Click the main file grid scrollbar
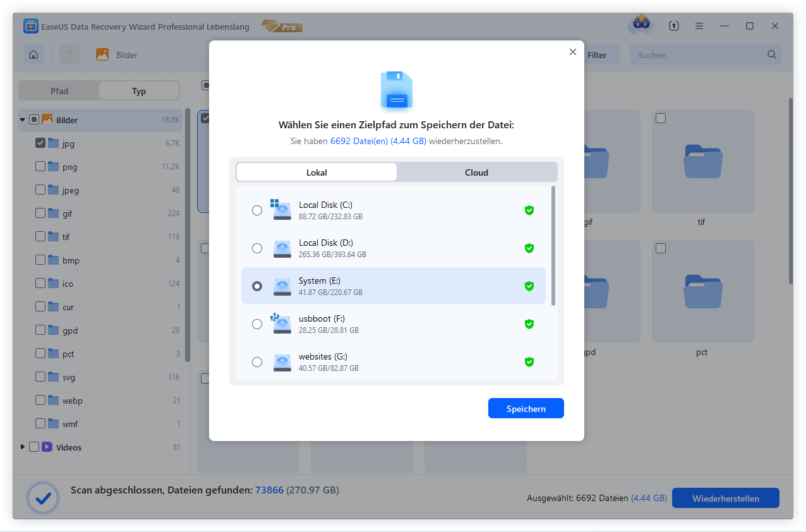806x532 pixels. (790, 190)
